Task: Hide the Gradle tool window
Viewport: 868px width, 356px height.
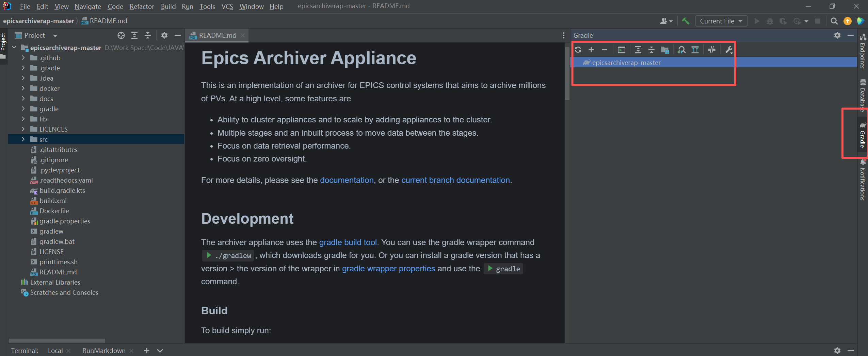Action: (851, 35)
